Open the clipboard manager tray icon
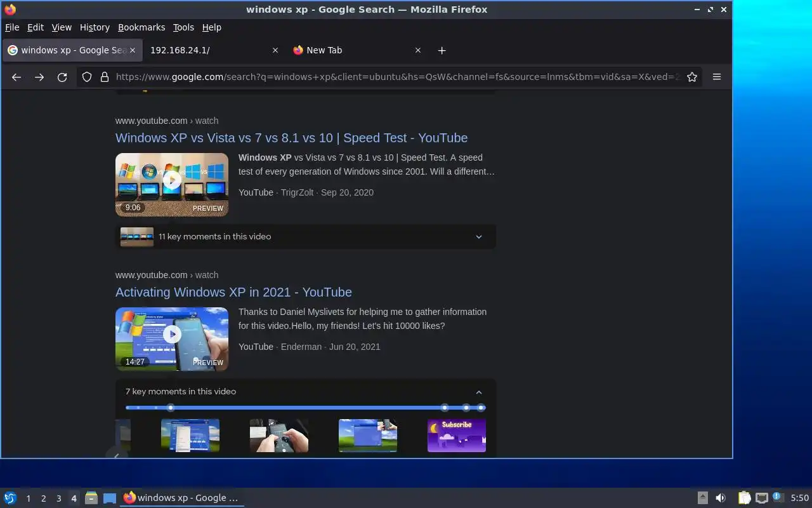Viewport: 812px width, 508px height. 745,498
